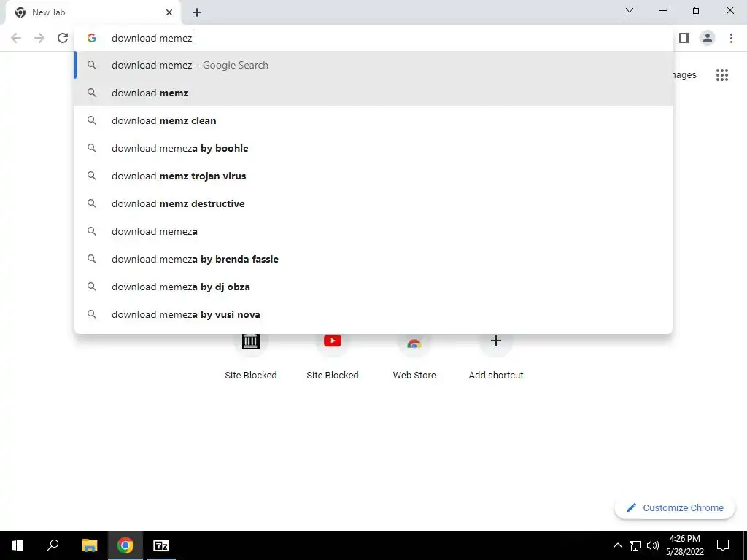The width and height of the screenshot is (747, 560).
Task: Select 'download memeza by brenda fassie' suggestion
Action: tap(373, 259)
